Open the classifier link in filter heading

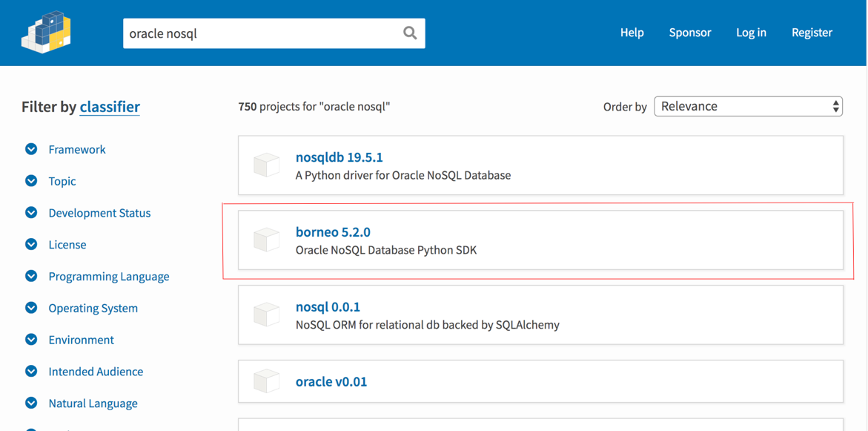tap(110, 107)
